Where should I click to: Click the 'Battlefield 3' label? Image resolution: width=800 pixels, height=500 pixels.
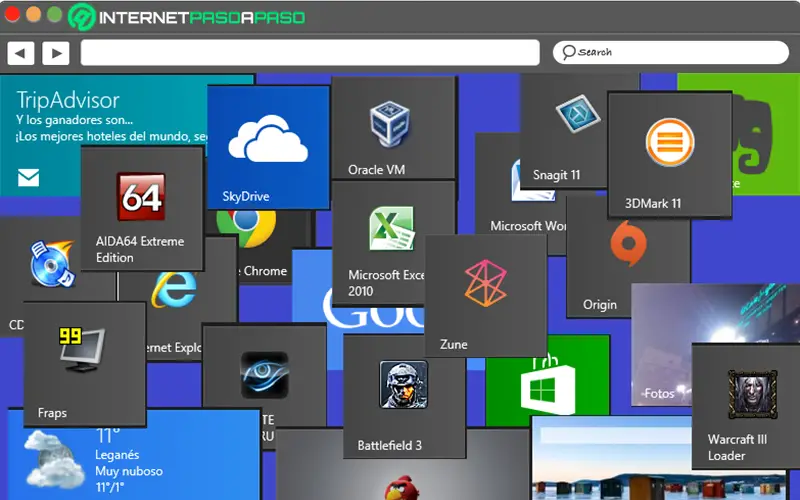pos(390,445)
